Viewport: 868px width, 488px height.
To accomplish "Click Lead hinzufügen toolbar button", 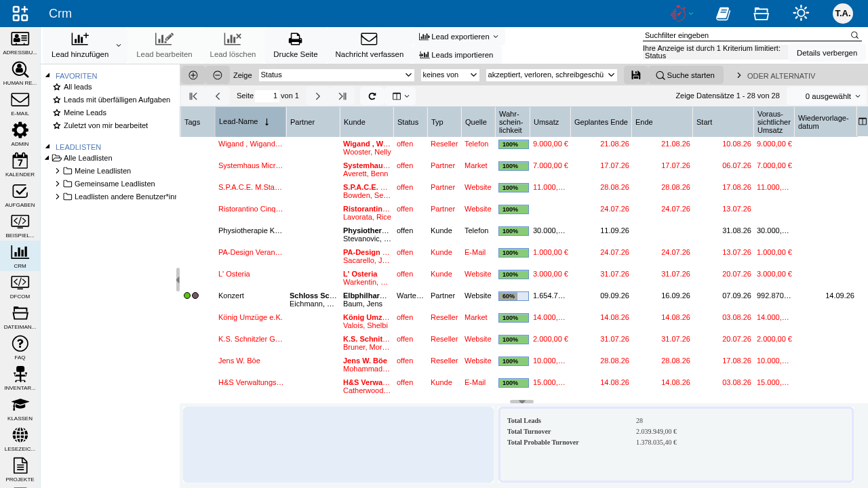I will tap(80, 45).
